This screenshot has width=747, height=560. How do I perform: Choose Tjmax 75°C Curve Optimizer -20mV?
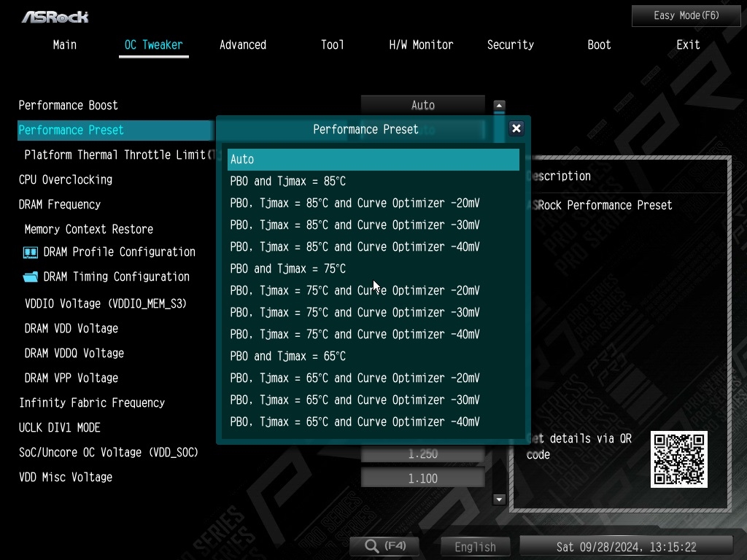click(x=373, y=291)
